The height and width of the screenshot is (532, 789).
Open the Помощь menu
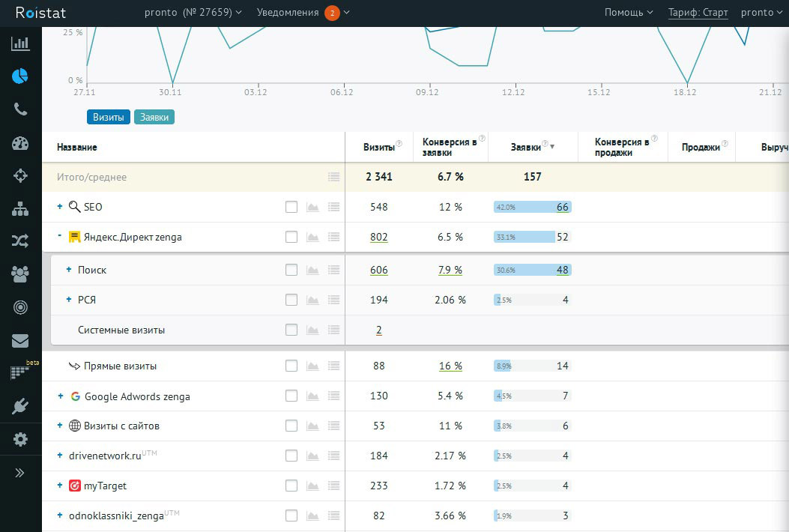(628, 13)
